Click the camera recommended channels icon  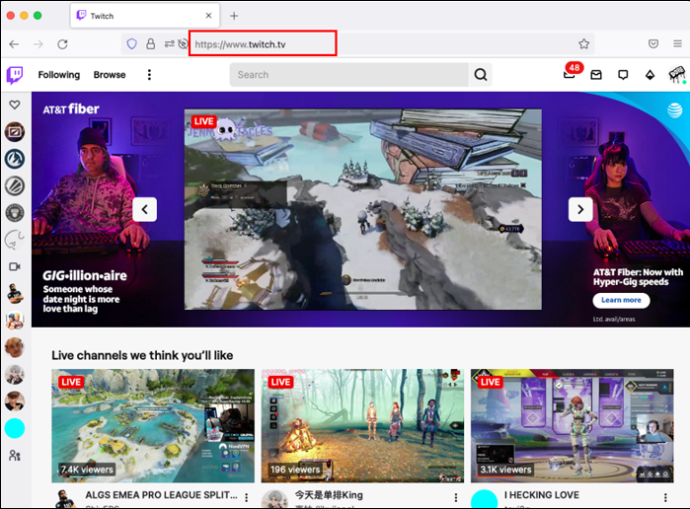(15, 267)
